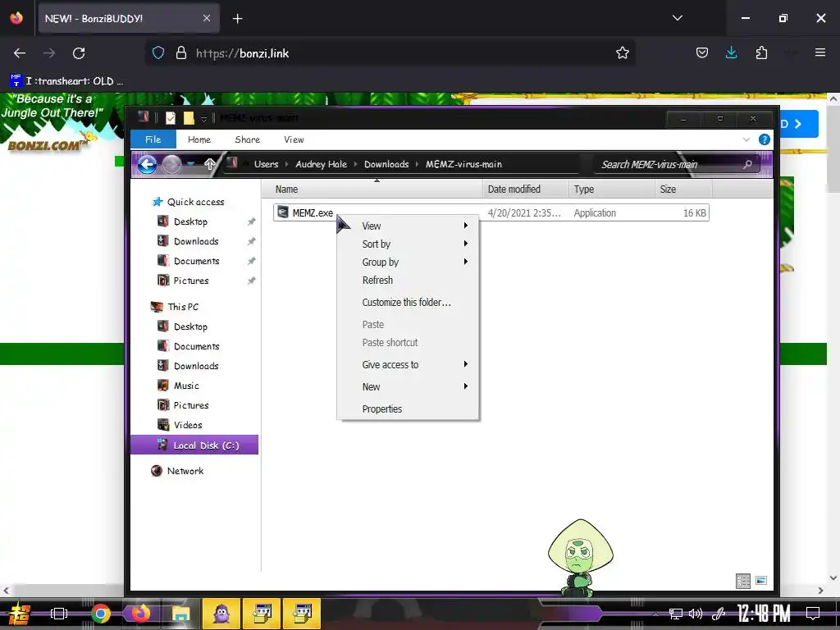
Task: Open 'I :transheart: OLD' bookmark
Action: click(66, 81)
